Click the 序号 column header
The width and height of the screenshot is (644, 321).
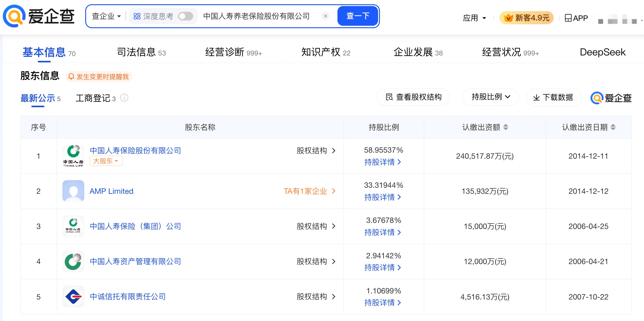39,127
